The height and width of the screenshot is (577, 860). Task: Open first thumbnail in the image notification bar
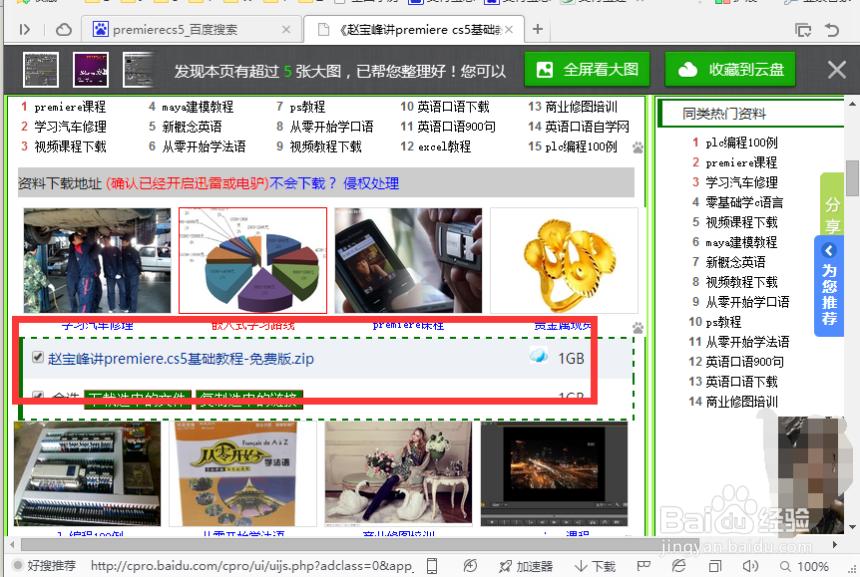[41, 70]
